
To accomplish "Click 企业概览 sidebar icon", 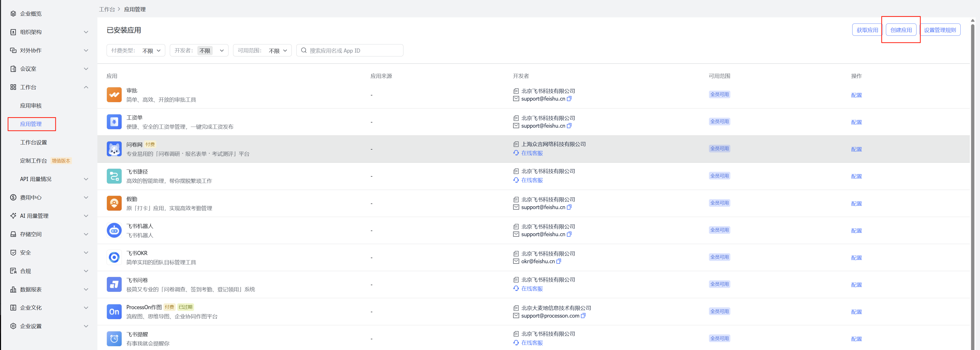I will (13, 14).
